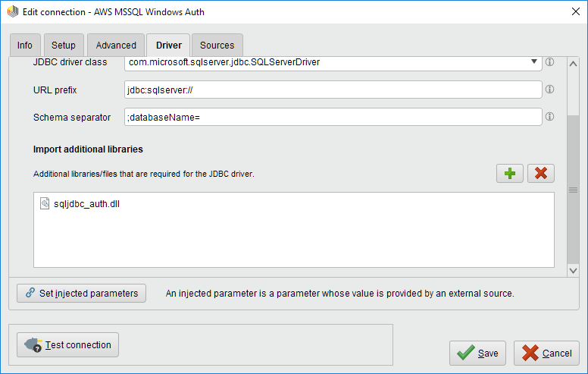
Task: Click info icon beside URL prefix field
Action: [550, 90]
